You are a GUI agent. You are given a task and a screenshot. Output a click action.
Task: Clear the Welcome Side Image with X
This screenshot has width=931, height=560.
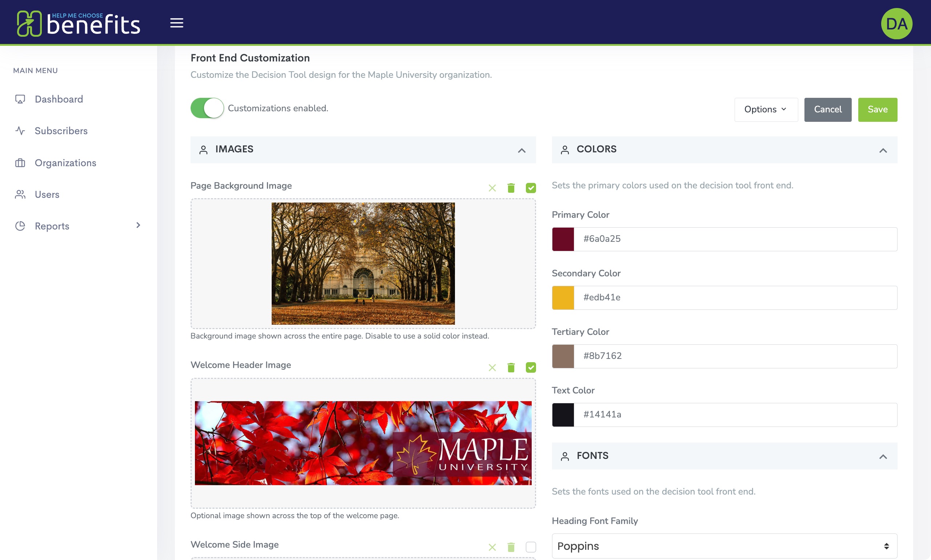click(x=492, y=547)
